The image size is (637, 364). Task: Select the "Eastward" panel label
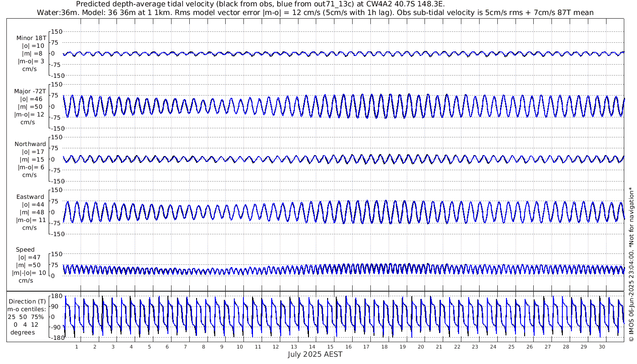(30, 197)
